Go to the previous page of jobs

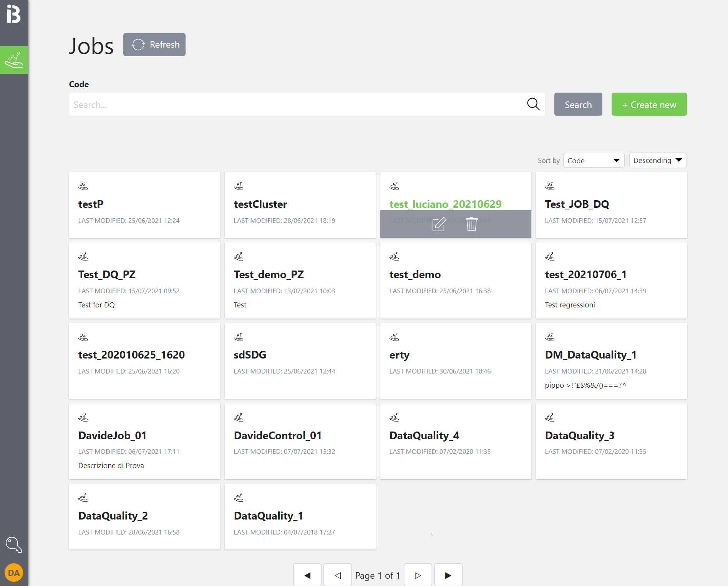[x=338, y=575]
